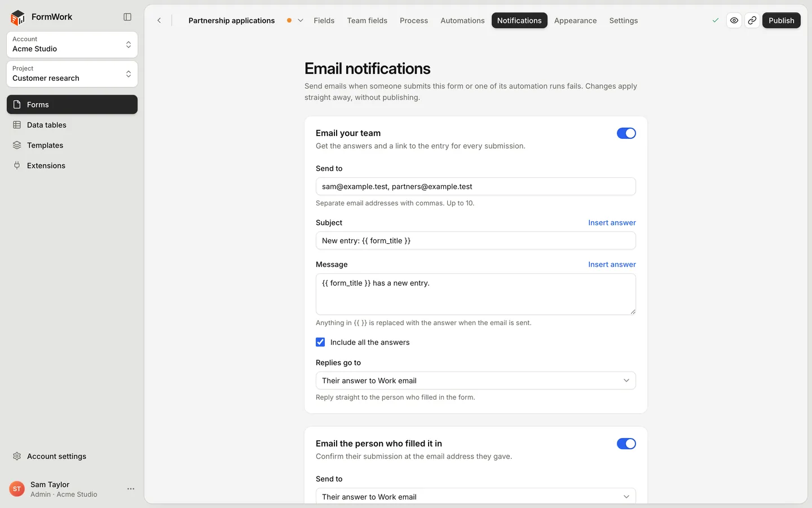Viewport: 812px width, 508px height.
Task: Click the FormWork logo icon
Action: pos(18,17)
